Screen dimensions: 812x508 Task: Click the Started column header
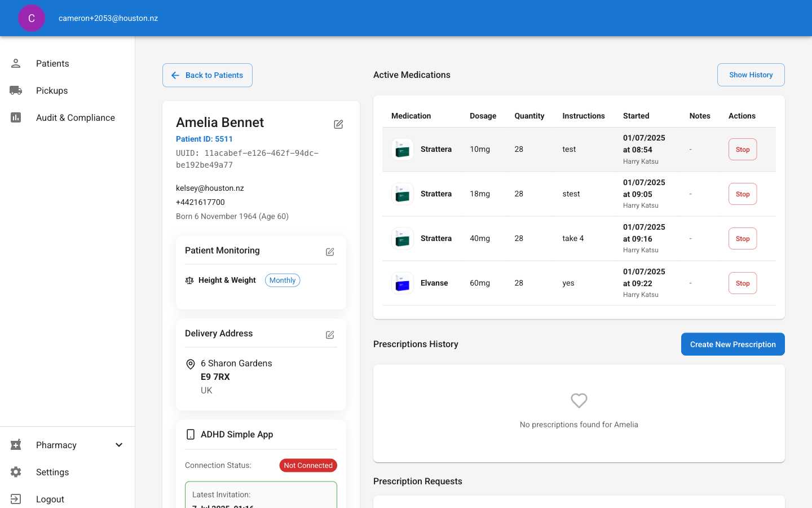(636, 116)
